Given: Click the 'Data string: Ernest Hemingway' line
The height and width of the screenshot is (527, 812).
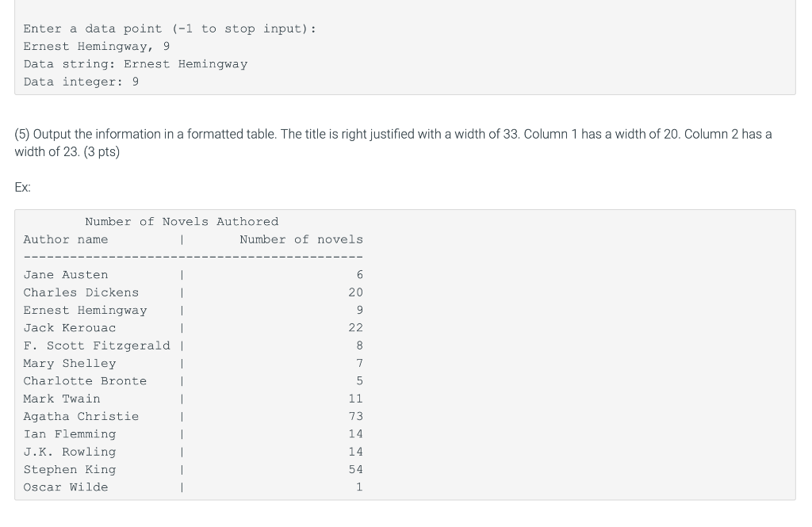Looking at the screenshot, I should click(135, 64).
